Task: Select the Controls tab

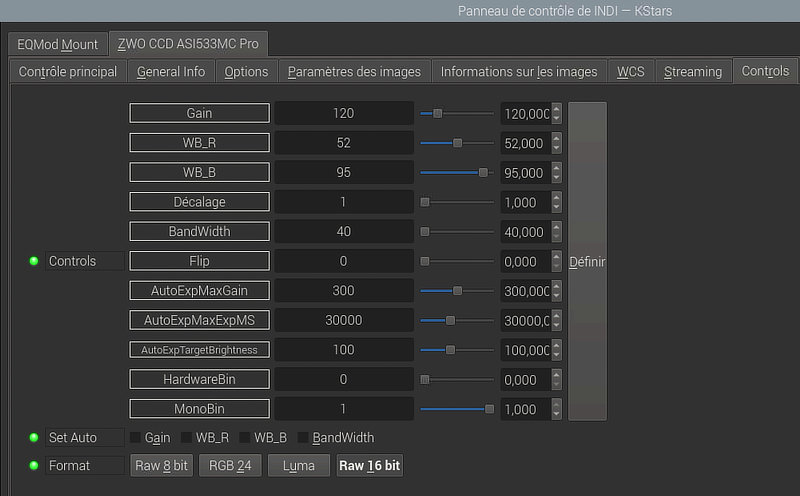Action: click(765, 71)
